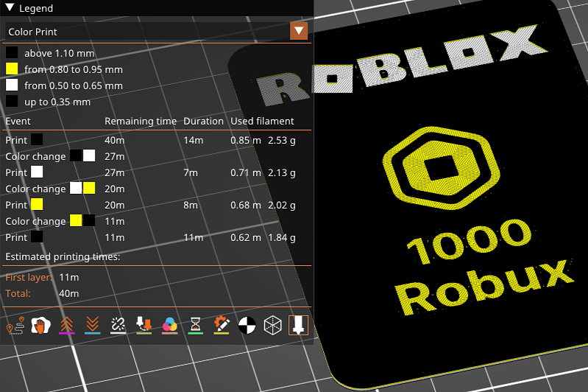Click the 'Duration' column header
Viewport: 588px width, 392px height.
tap(203, 122)
